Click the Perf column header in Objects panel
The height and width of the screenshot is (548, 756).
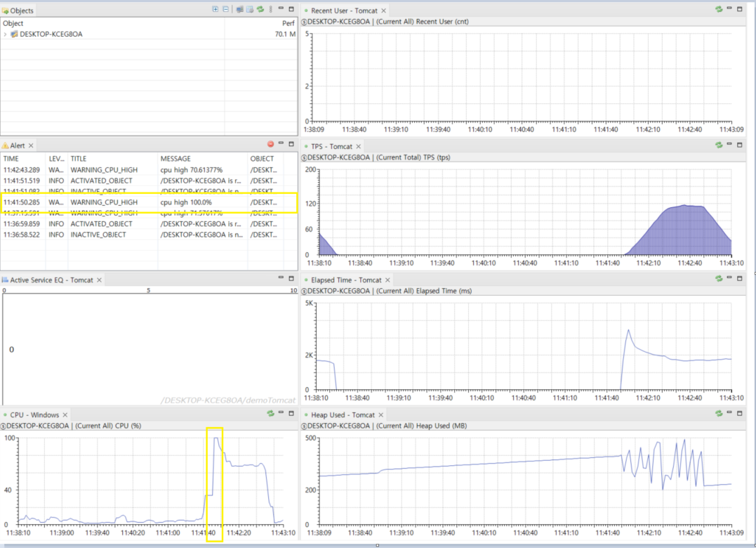point(261,23)
